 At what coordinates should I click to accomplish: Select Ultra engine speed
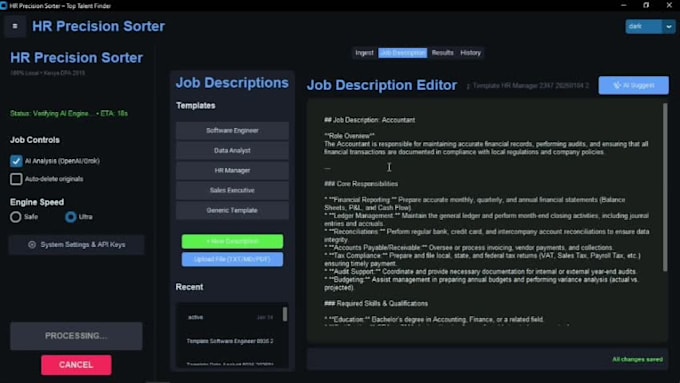click(x=71, y=217)
